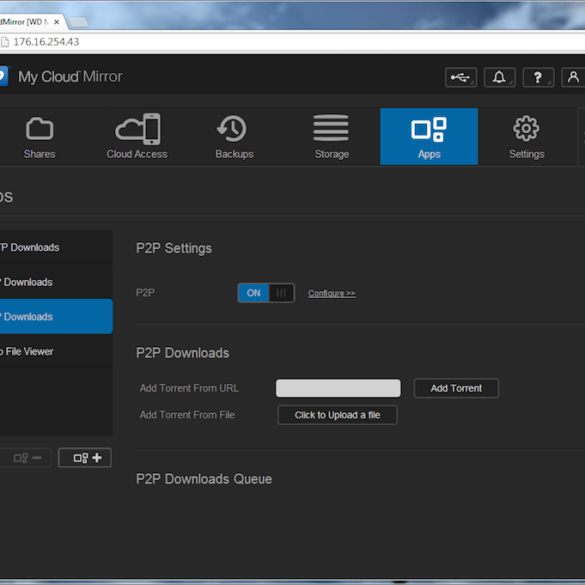This screenshot has height=585, width=585.
Task: Select TP Downloads in the apps list
Action: pos(56,247)
